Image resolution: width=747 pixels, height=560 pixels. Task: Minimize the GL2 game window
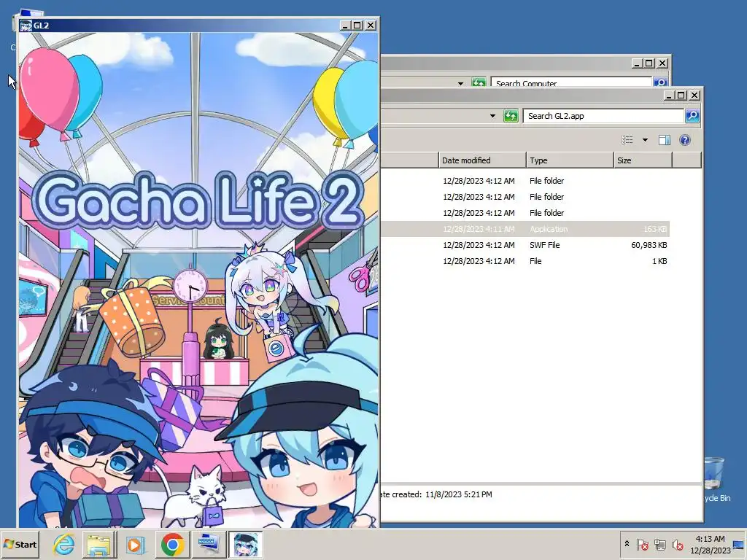tap(345, 26)
